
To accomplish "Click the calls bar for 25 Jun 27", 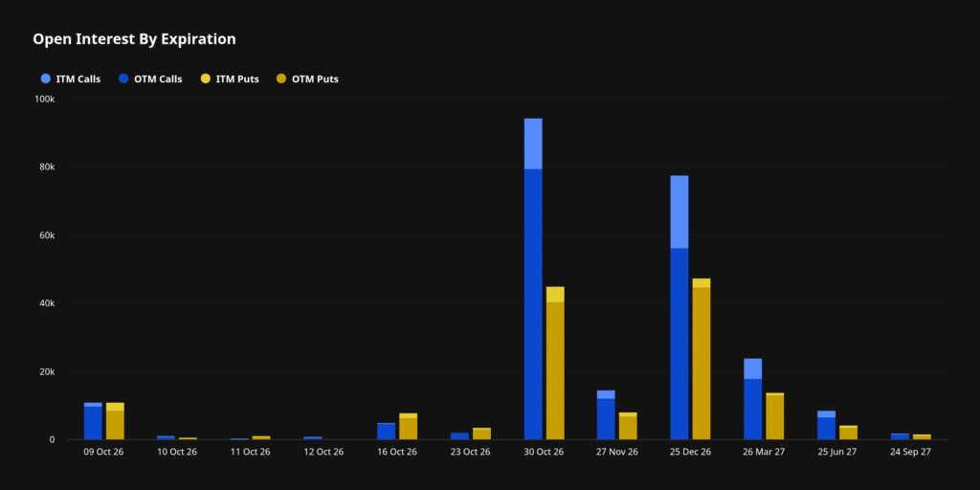I will 826,425.
